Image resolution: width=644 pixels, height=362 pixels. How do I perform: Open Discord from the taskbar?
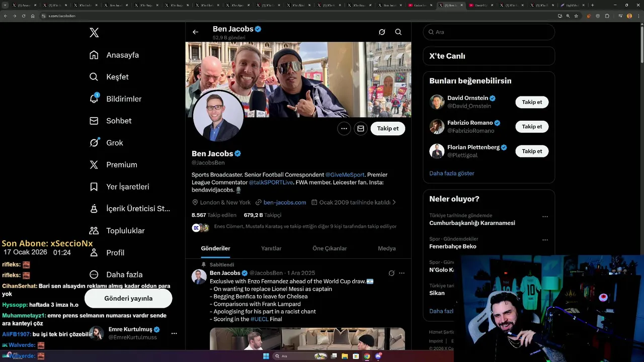(378, 356)
